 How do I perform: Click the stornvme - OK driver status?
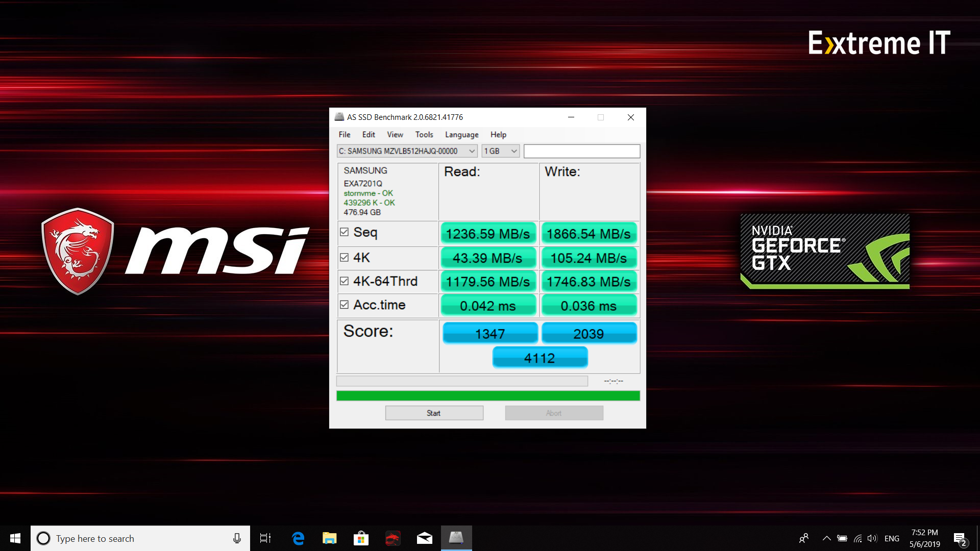[x=368, y=193]
